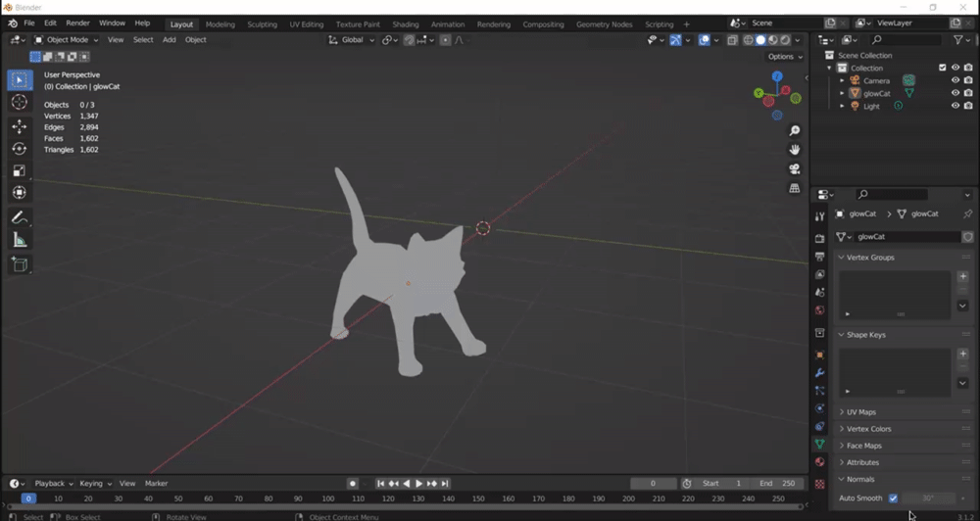Viewport: 980px width, 521px height.
Task: Click the viewport pan hand icon
Action: (x=795, y=150)
